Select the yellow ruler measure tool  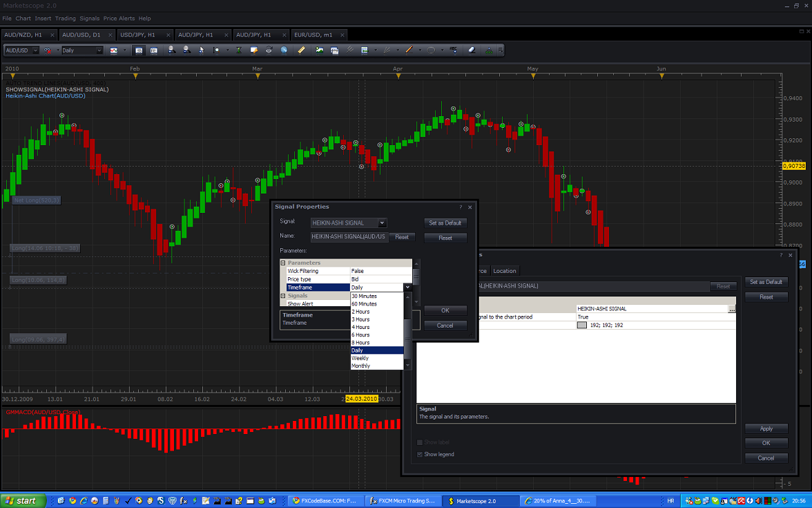tap(301, 50)
